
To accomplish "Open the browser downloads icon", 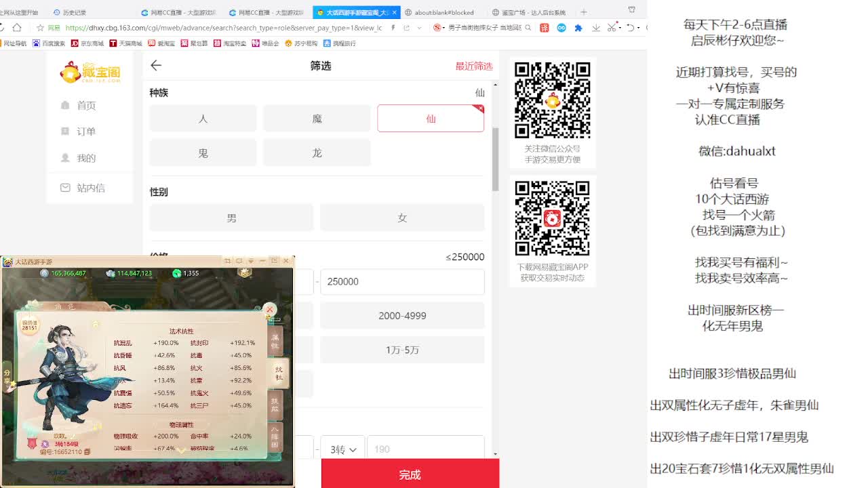I will (596, 28).
